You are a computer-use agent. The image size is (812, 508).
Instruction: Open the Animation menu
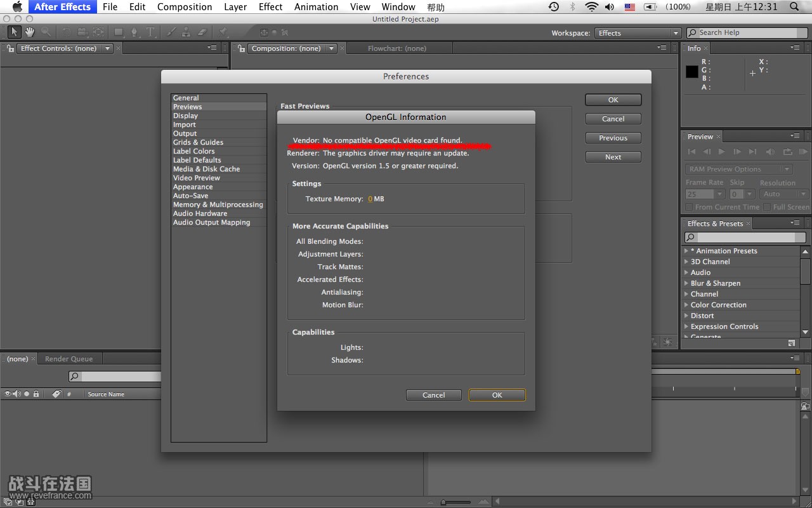click(316, 7)
